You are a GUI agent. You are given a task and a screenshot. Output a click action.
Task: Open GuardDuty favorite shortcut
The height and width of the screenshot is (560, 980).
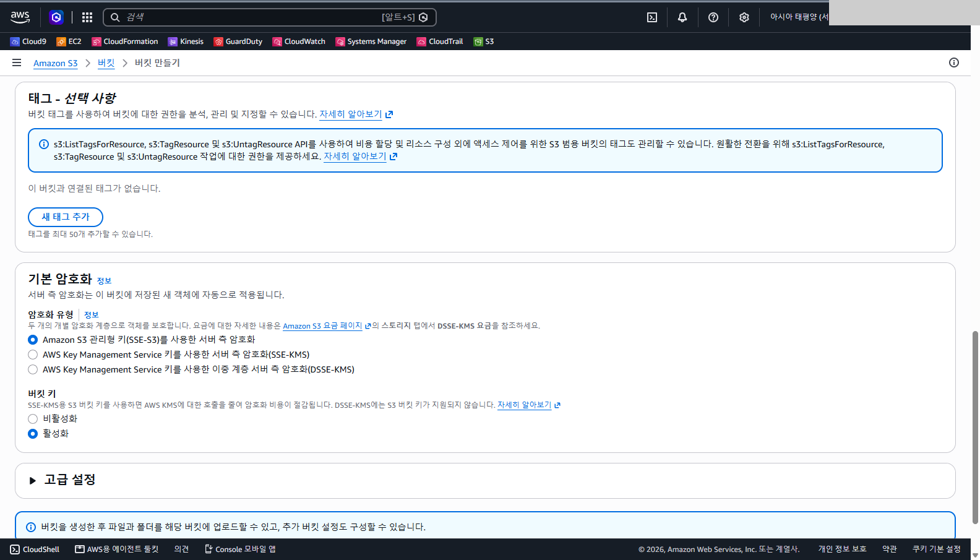[x=238, y=41]
